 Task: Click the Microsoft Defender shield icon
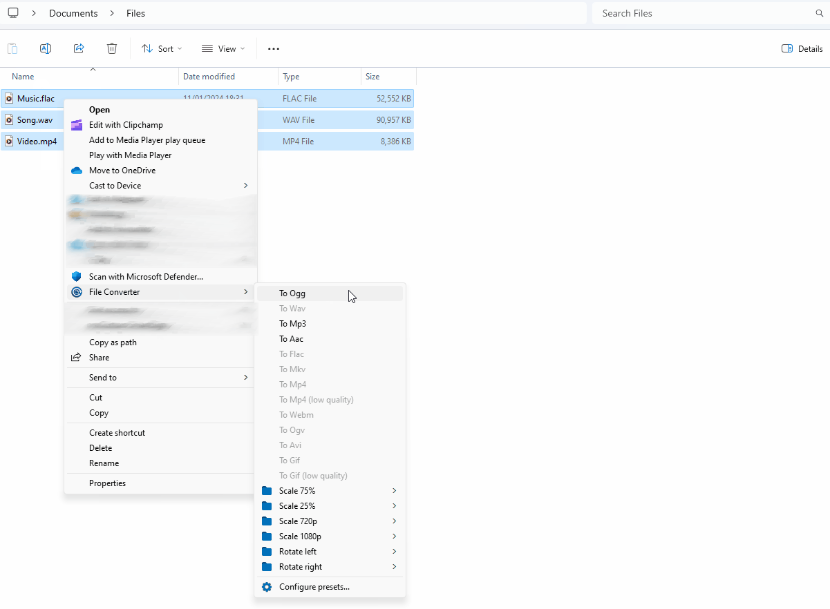coord(76,277)
